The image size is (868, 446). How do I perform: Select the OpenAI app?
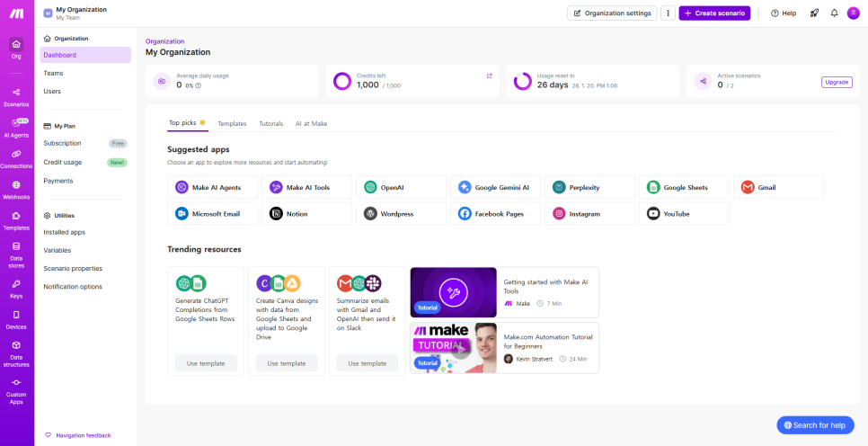point(402,187)
